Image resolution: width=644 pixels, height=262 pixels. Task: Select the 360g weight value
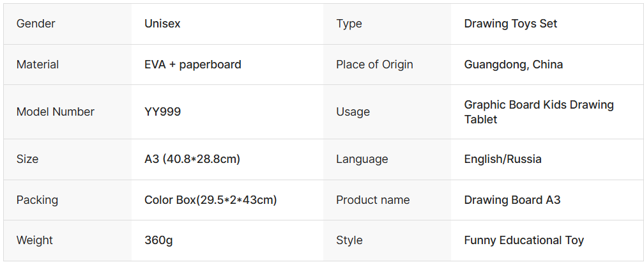coord(158,240)
